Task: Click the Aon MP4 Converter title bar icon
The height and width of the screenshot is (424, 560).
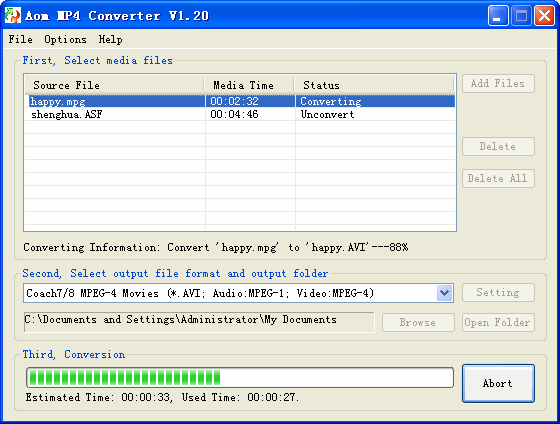Action: (x=12, y=15)
